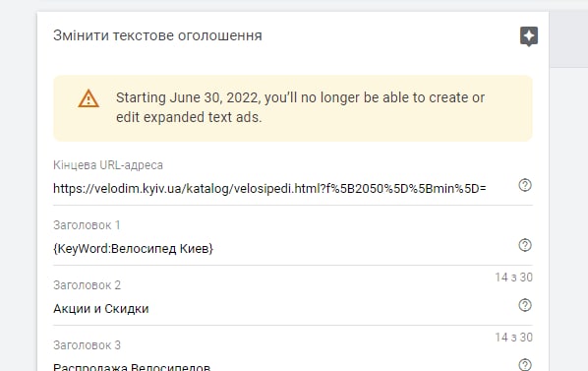The width and height of the screenshot is (588, 371).
Task: Click the Заголовок 1 label
Action: [x=87, y=225]
